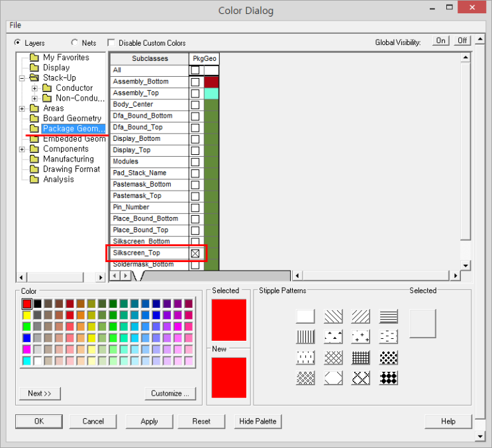492x448 pixels.
Task: Click the Manufacturing folder icon
Action: click(x=35, y=159)
